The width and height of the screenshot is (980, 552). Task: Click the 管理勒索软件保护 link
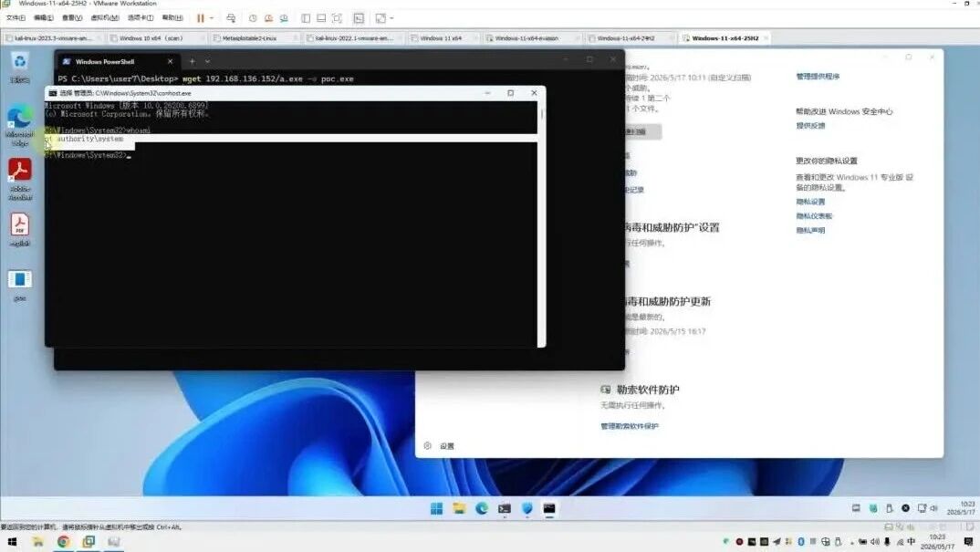[x=630, y=426]
